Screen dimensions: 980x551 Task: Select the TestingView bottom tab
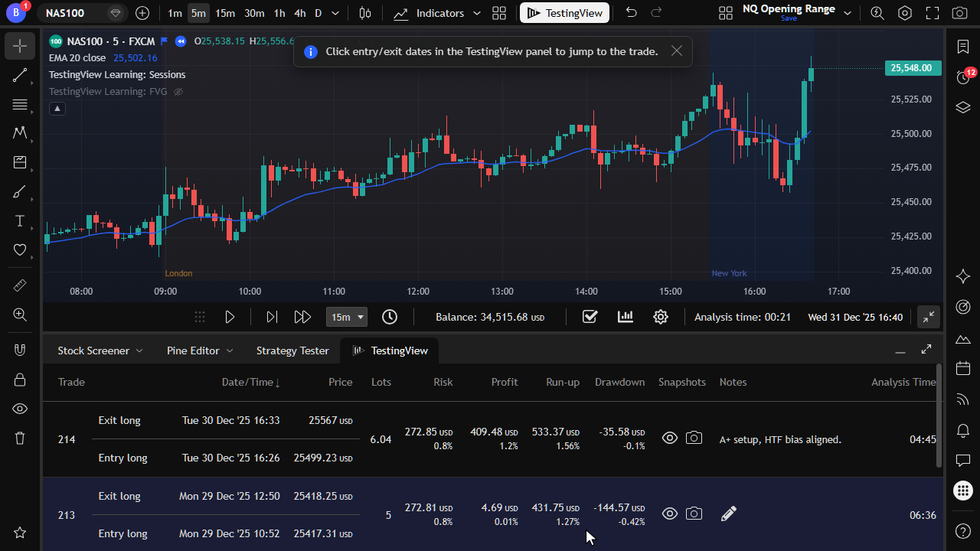tap(390, 350)
